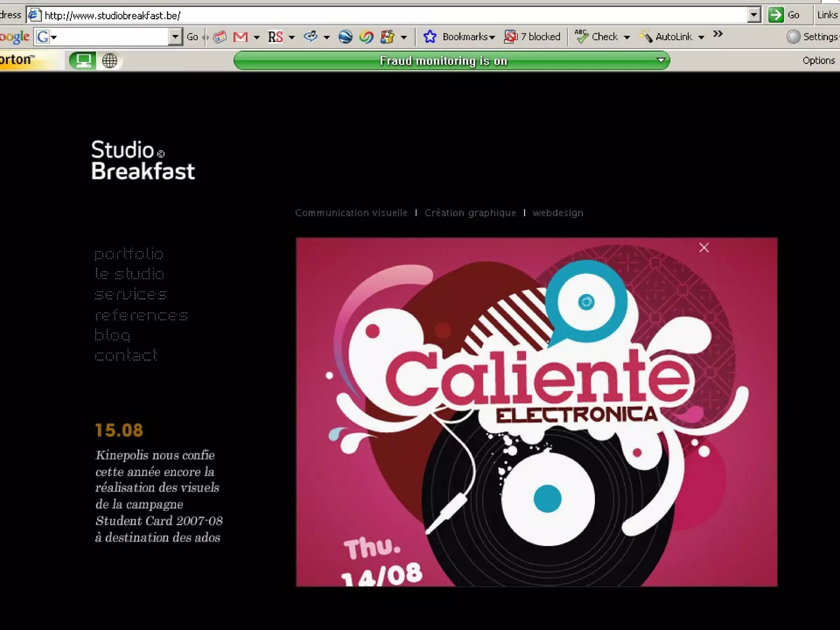Screen dimensions: 840x630
Task: Open the address bar history dropdown
Action: [x=754, y=15]
